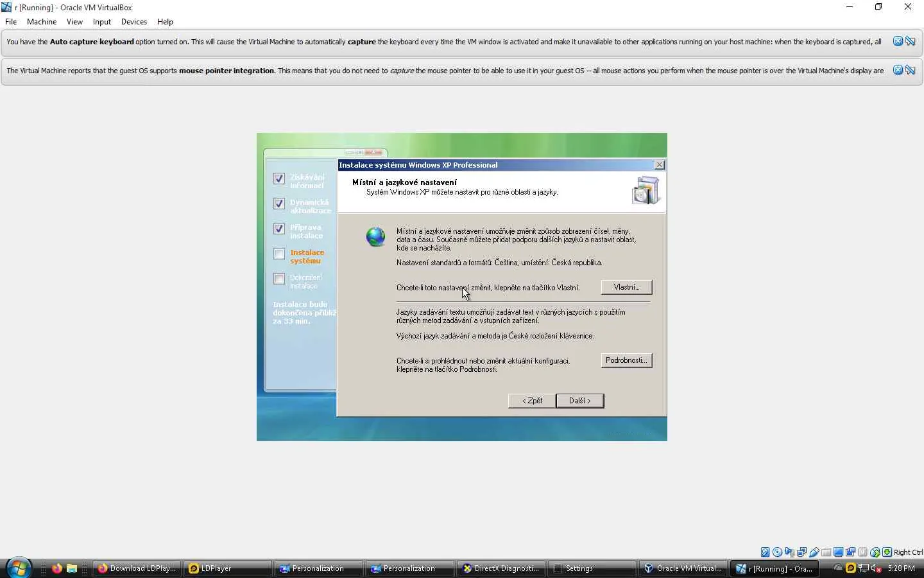The image size is (924, 578).
Task: Dismiss the Auto capture keyboard notification
Action: point(898,41)
